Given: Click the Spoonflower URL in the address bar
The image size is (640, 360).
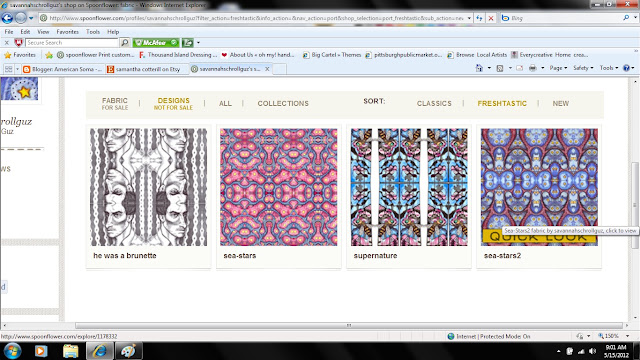Looking at the screenshot, I should point(256,18).
